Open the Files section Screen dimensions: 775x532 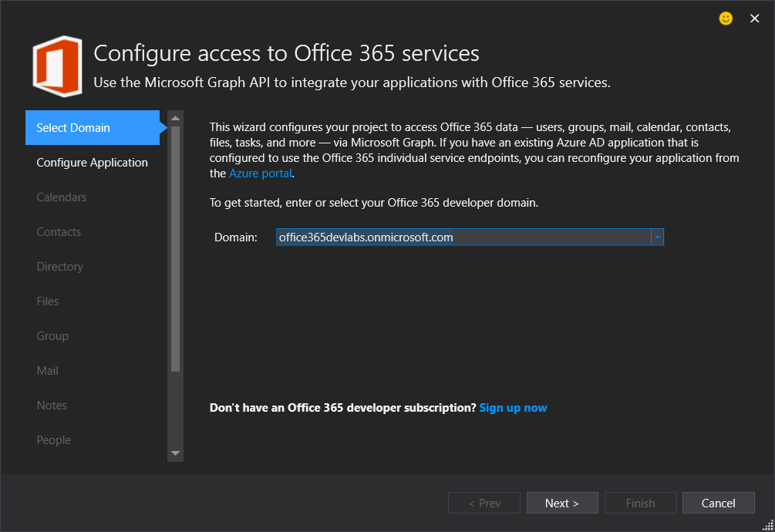tap(48, 301)
